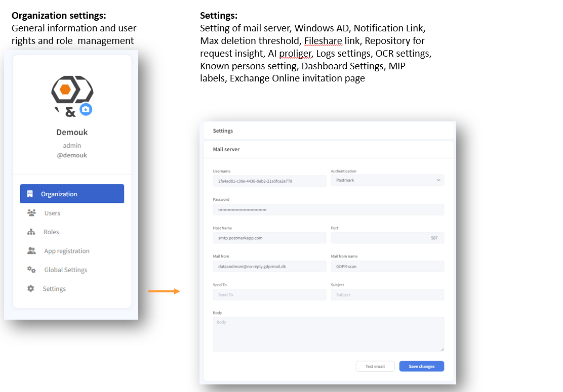Click the Username input field

click(269, 181)
